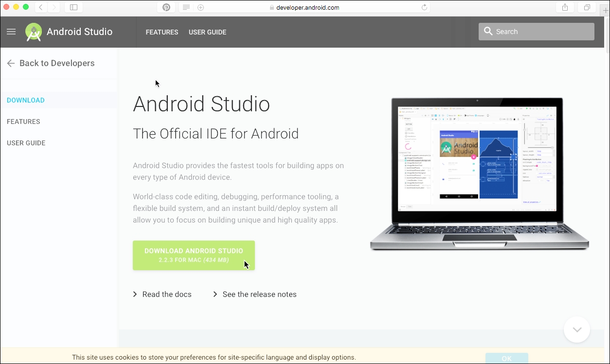This screenshot has width=610, height=364.
Task: Click the laptop screenshot image
Action: 479,174
